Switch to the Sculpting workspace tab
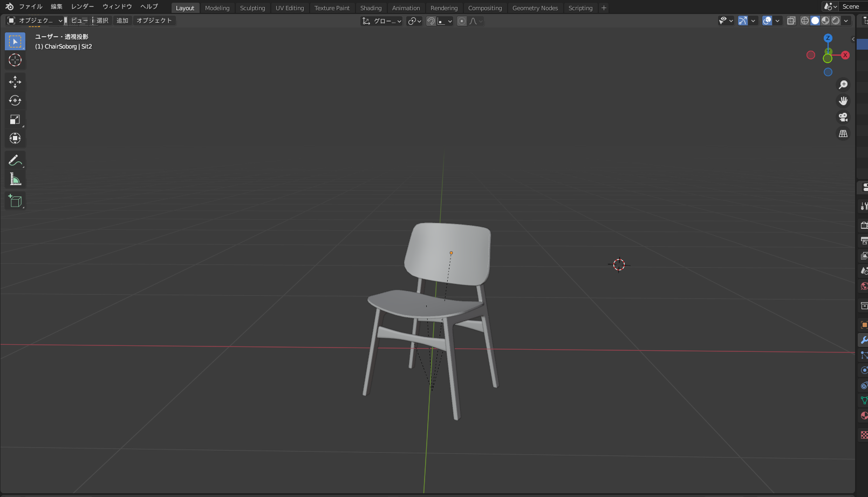 click(252, 8)
